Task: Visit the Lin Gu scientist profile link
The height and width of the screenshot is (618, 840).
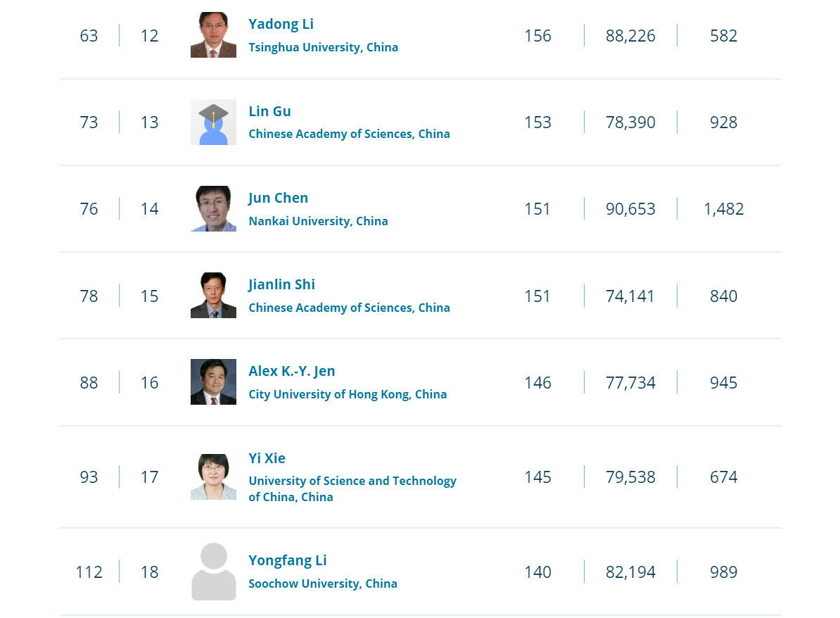Action: [x=269, y=111]
